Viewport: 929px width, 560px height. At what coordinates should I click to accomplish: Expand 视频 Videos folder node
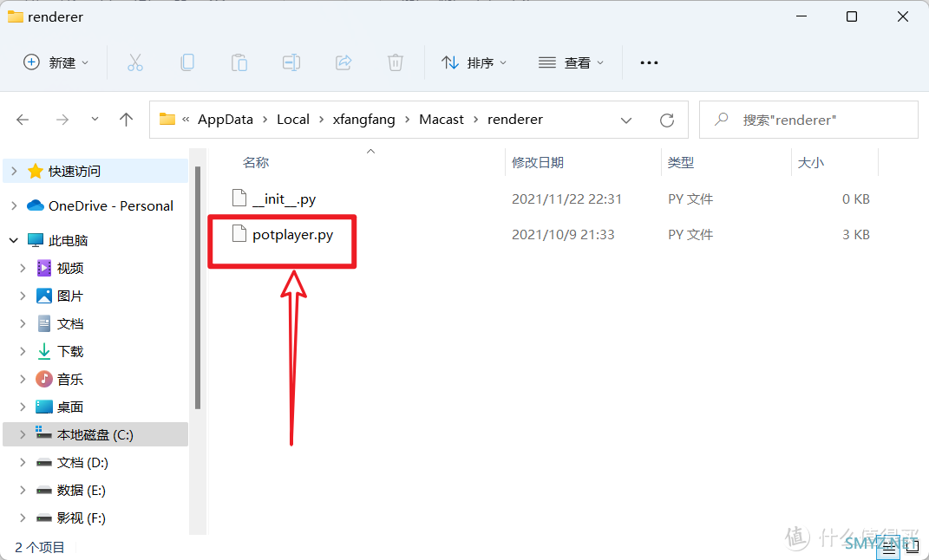tap(23, 268)
